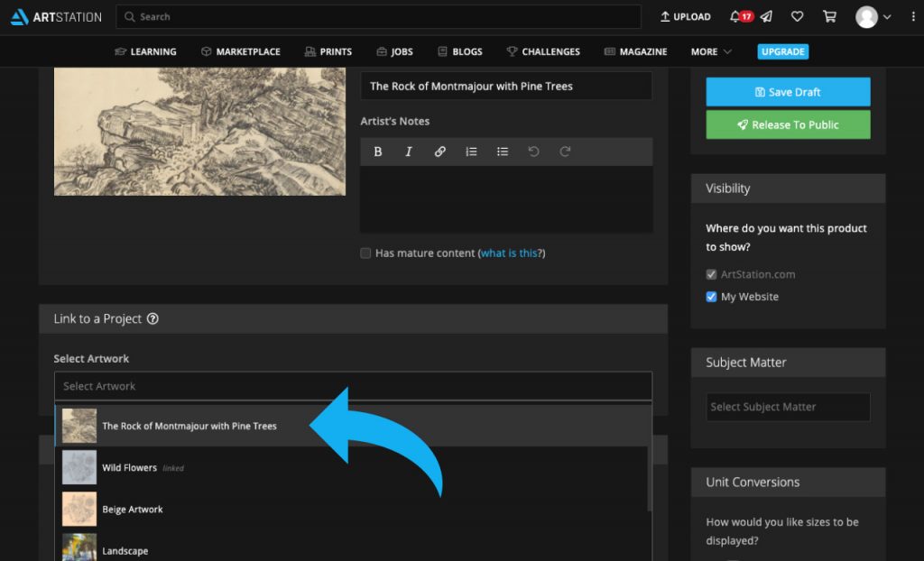Toggle Has mature content checkbox
This screenshot has width=924, height=561.
[365, 253]
